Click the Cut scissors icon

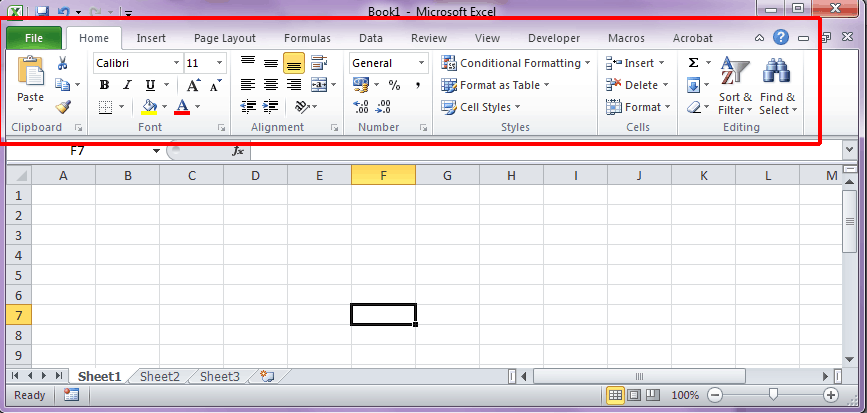[62, 63]
